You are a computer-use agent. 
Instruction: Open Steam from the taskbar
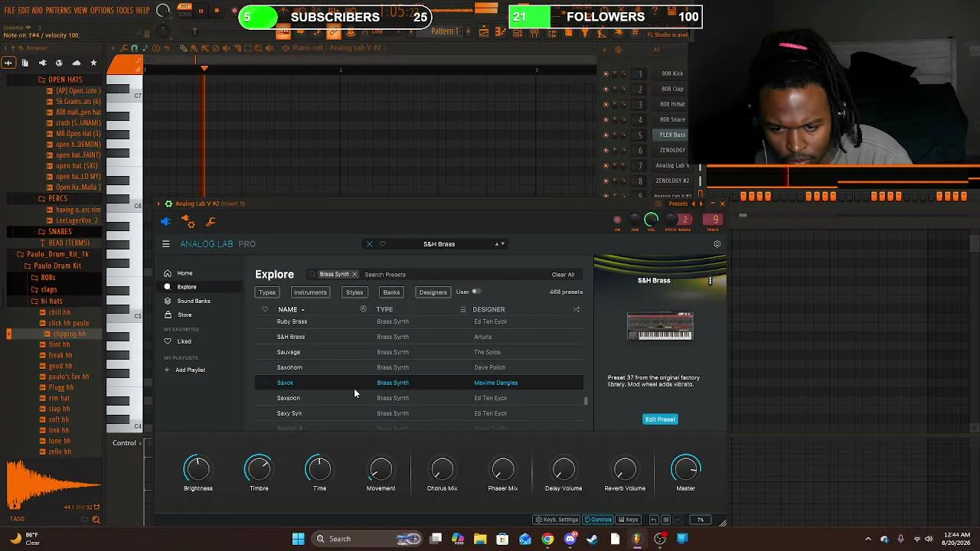coord(592,539)
